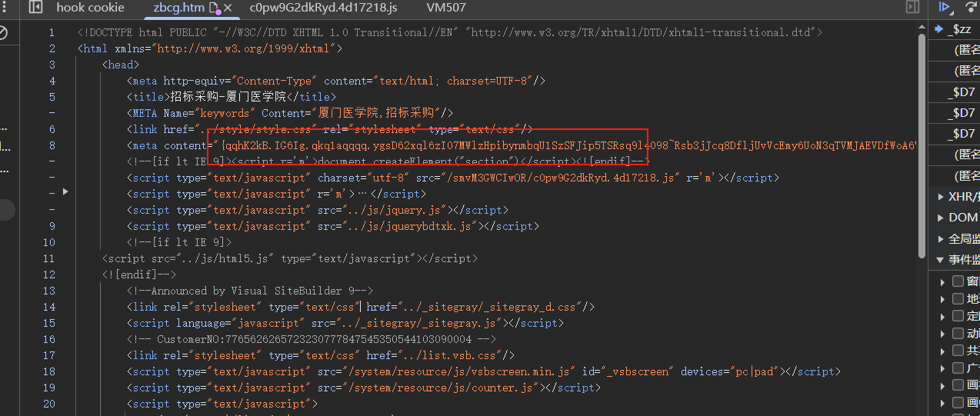Open the c0pw9G2dkRyd.4d17218.js tab
980x416 pixels.
pos(323,8)
